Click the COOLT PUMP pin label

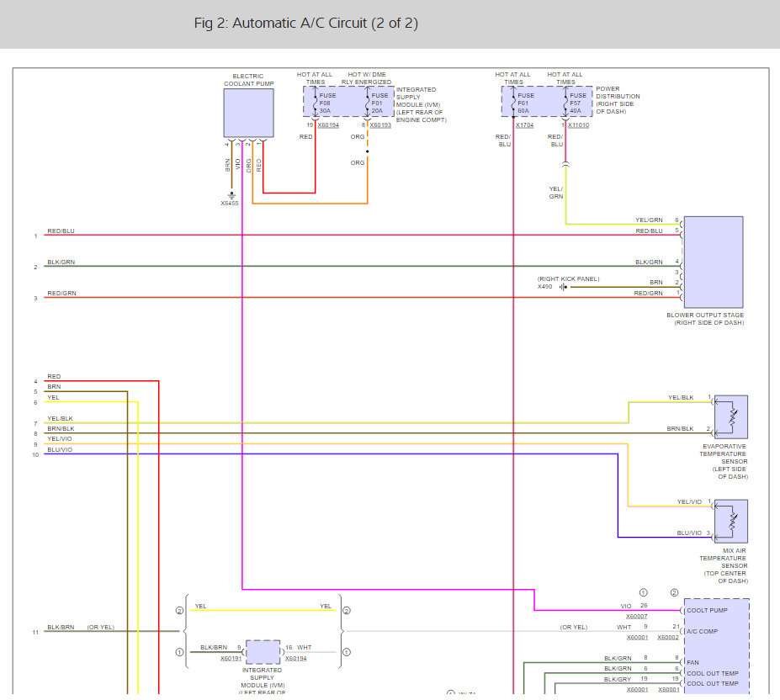pyautogui.click(x=707, y=610)
